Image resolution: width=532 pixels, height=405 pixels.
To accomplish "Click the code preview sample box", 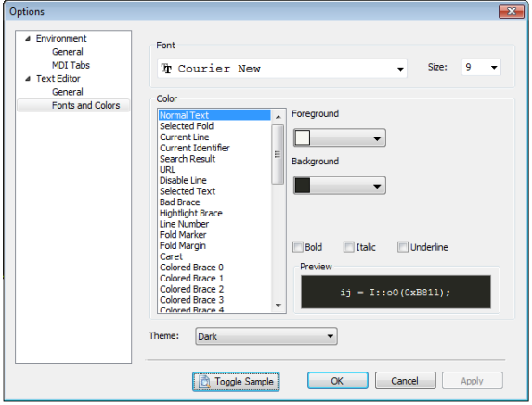I will [x=396, y=292].
